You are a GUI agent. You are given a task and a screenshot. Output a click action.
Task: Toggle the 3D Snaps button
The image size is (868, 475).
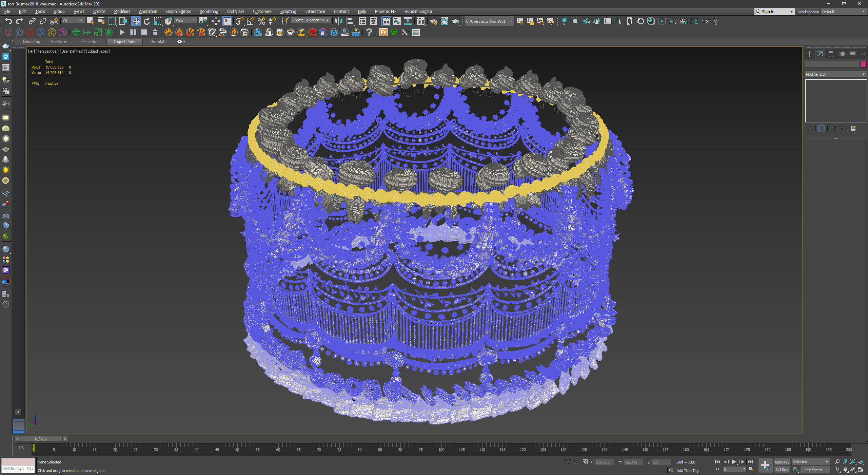tap(239, 21)
